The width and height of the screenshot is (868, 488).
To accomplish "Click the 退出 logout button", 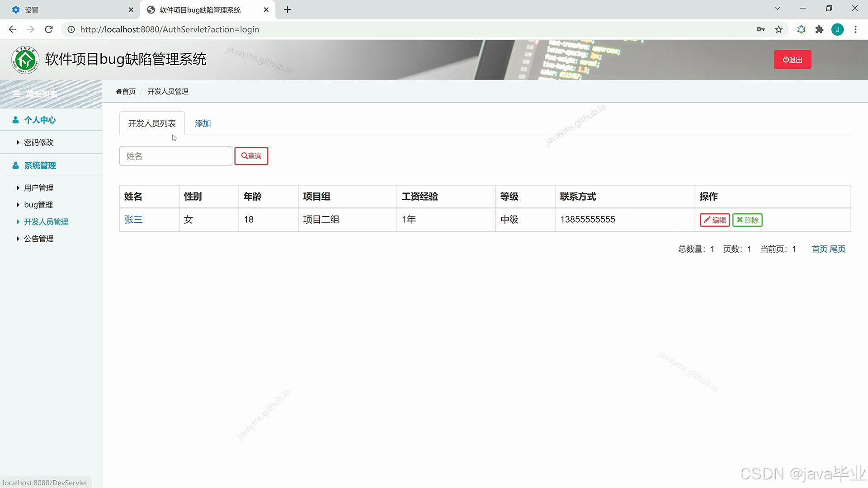I will click(793, 60).
